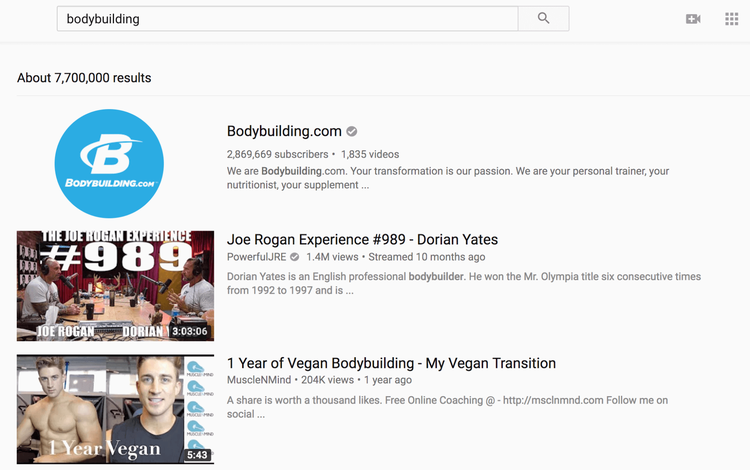Click the 1,835 videos text
Viewport: 750px width, 470px height.
tap(370, 154)
